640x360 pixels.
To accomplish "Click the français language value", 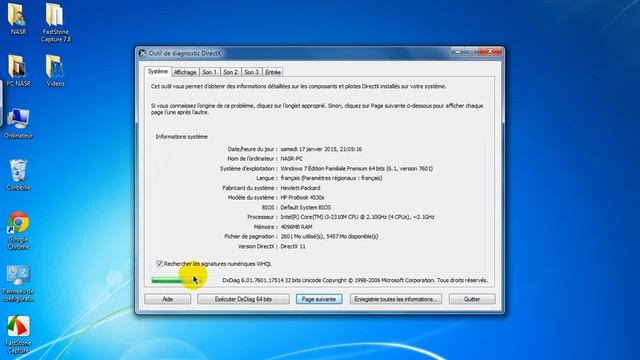I will pos(331,178).
